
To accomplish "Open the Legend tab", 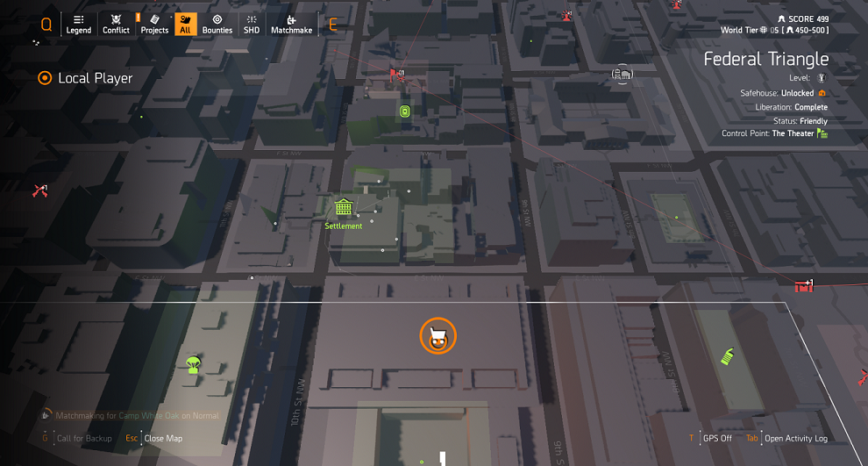I will (79, 25).
